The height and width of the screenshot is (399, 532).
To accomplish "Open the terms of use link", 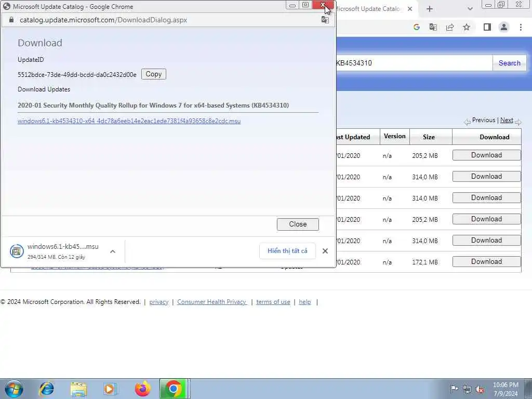I will point(273,302).
